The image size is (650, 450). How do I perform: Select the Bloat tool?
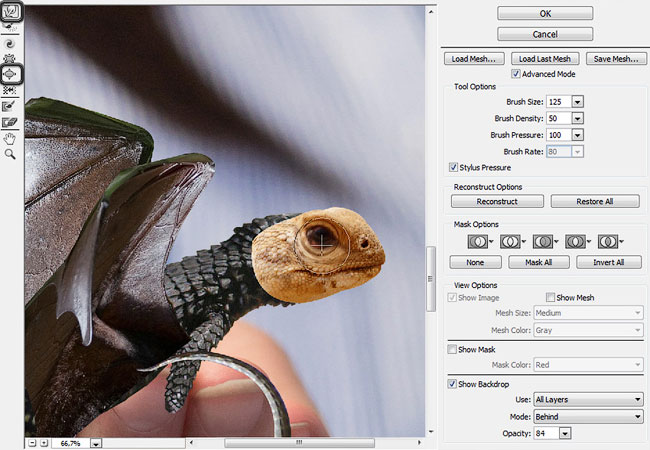[10, 74]
